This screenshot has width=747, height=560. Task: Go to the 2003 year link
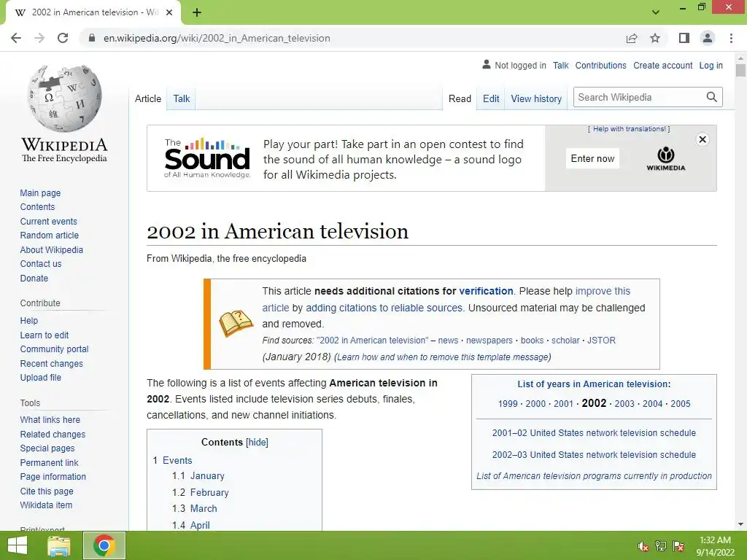coord(624,404)
